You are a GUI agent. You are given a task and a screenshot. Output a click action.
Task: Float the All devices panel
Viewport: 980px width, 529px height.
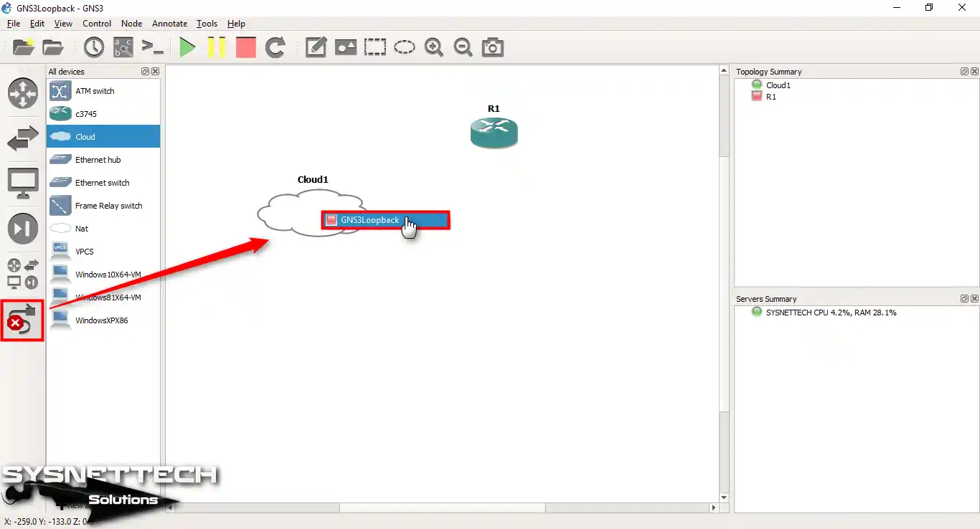(x=145, y=72)
